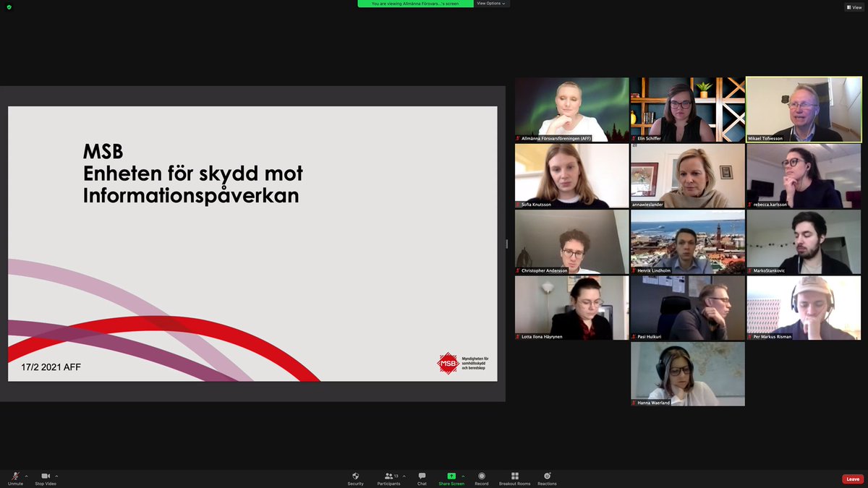Viewport: 868px width, 488px height.
Task: Expand audio options arrow next to Unmute
Action: pyautogui.click(x=27, y=476)
